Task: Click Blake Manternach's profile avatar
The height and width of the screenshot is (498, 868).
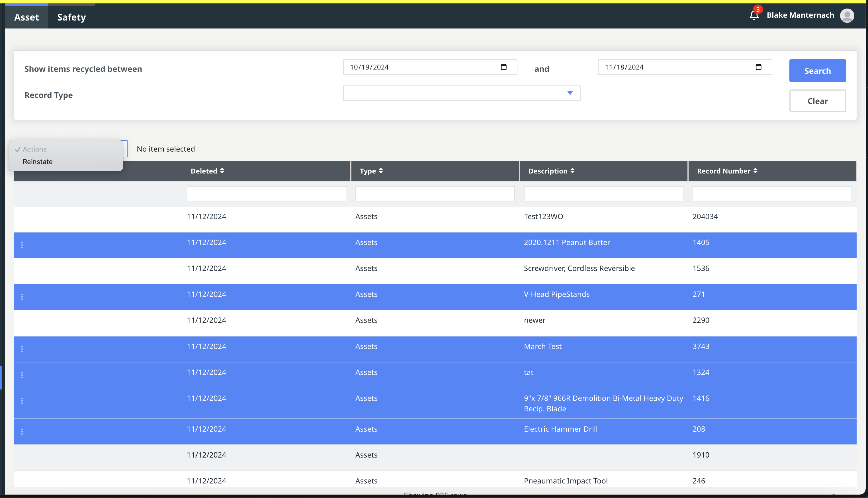Action: coord(847,15)
